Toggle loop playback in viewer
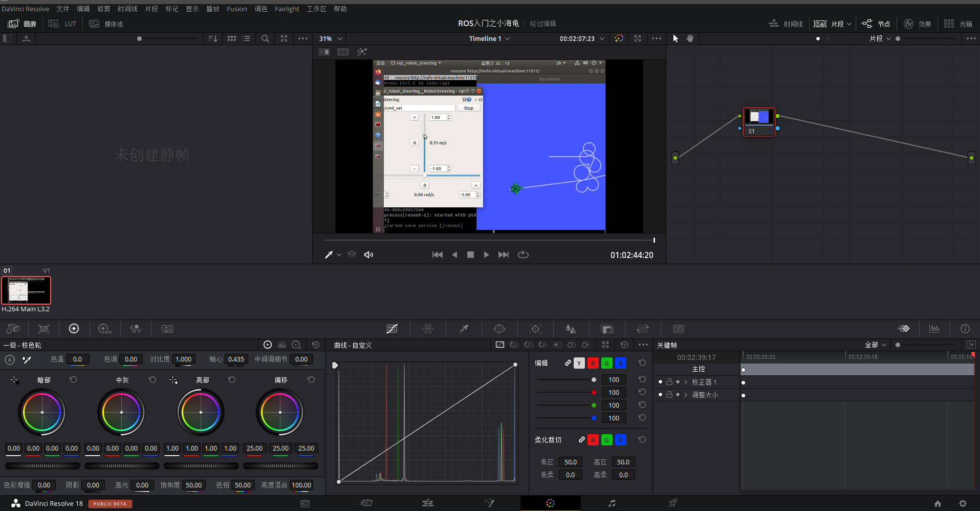 (523, 254)
